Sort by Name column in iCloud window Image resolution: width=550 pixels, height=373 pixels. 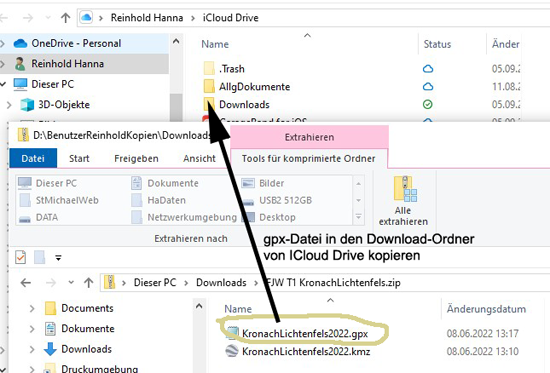pos(215,44)
